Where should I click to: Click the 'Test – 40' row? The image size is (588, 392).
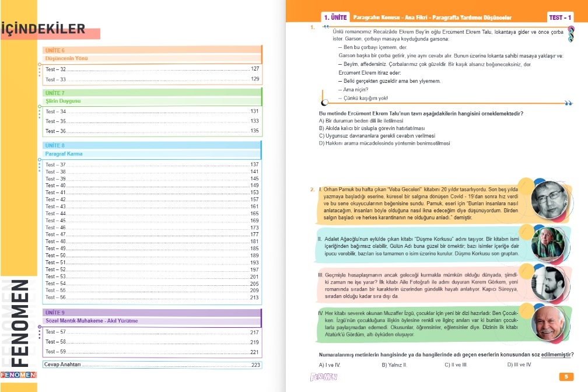(x=152, y=185)
